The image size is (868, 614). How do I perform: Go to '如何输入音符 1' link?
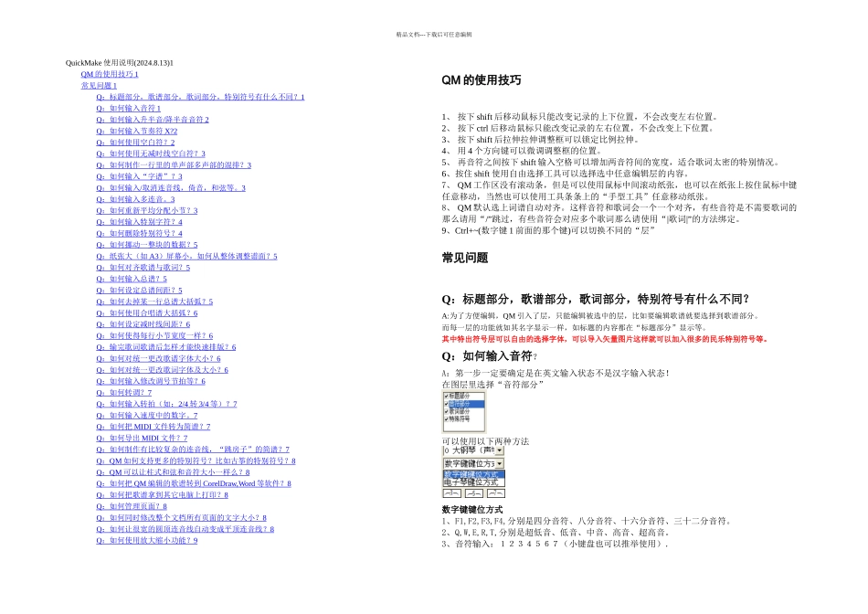coord(129,108)
